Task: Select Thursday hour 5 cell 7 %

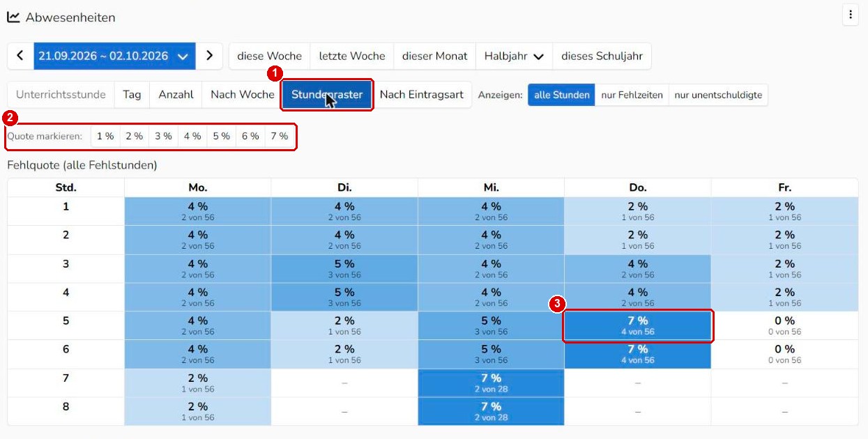Action: click(638, 325)
